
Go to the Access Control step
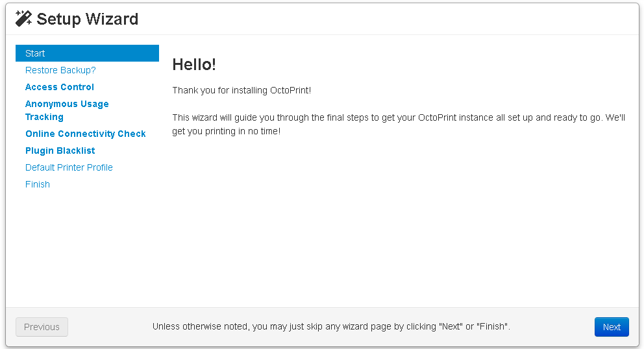point(60,87)
